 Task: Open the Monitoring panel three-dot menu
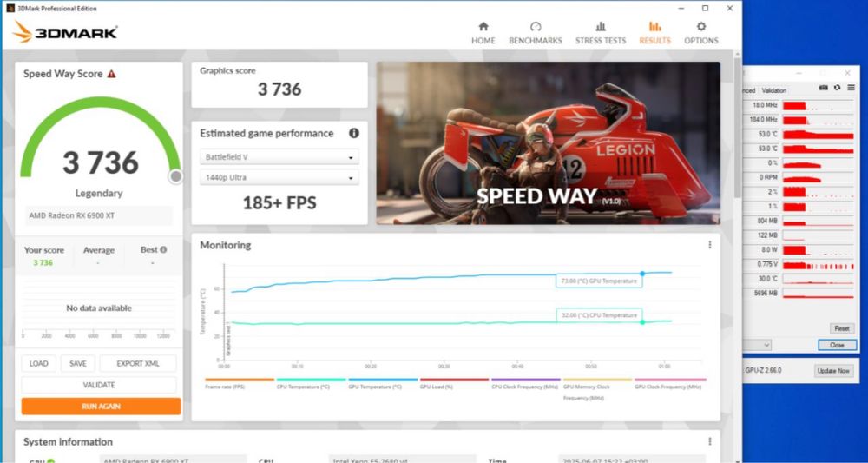tap(710, 245)
